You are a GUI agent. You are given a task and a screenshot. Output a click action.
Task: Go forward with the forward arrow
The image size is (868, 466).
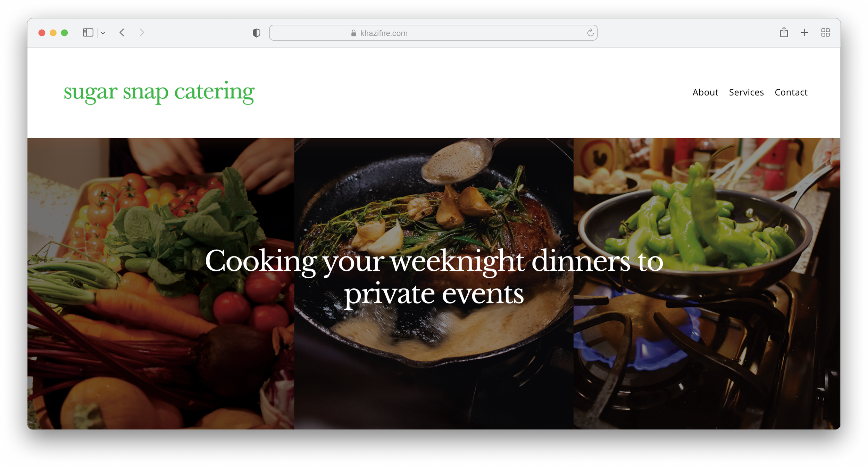[142, 33]
